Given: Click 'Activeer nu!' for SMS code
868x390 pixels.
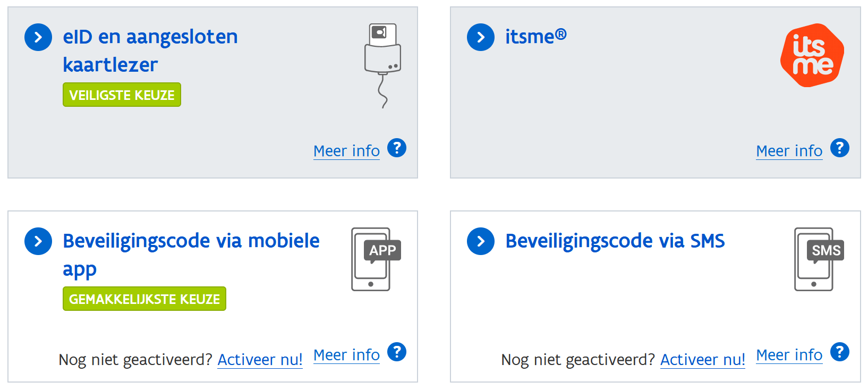Looking at the screenshot, I should [702, 360].
